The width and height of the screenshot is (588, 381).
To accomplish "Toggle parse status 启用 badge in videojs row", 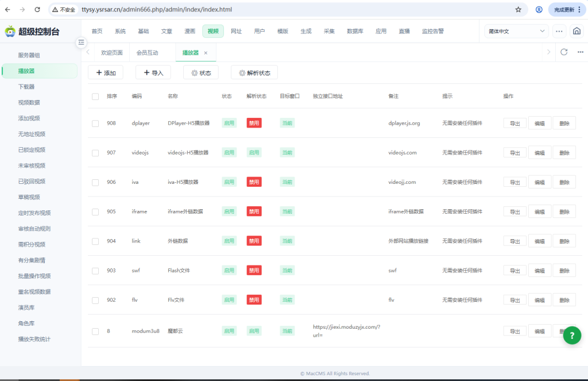I will click(x=254, y=152).
